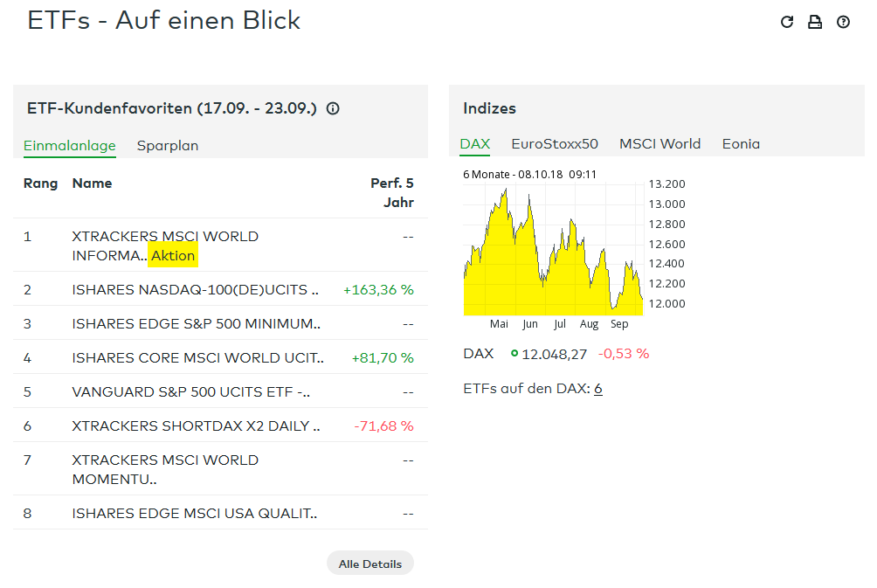
Task: Click the print icon
Action: coord(815,22)
